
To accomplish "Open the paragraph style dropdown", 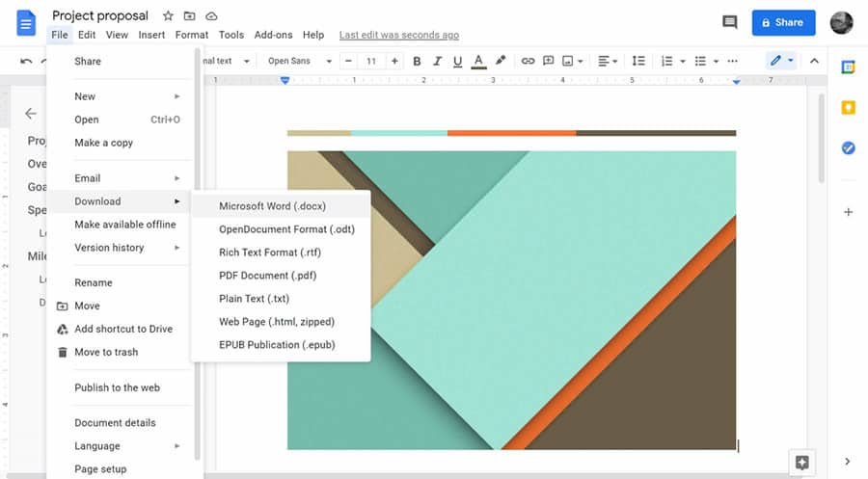I will 228,61.
